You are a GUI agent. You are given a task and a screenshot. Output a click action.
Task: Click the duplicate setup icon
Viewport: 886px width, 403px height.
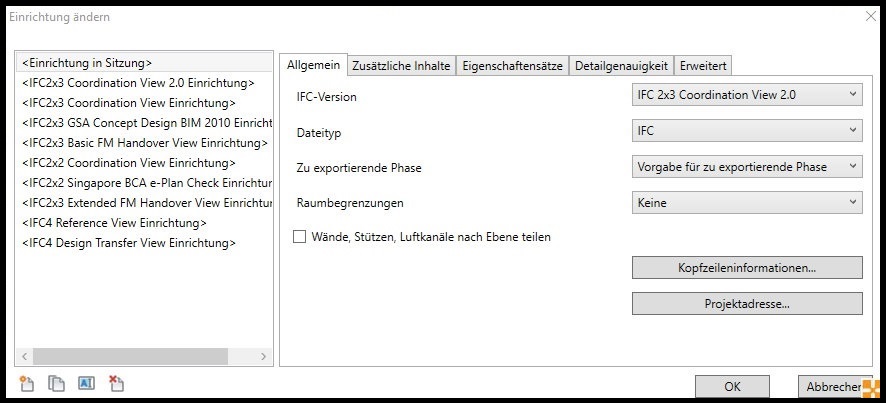click(56, 383)
